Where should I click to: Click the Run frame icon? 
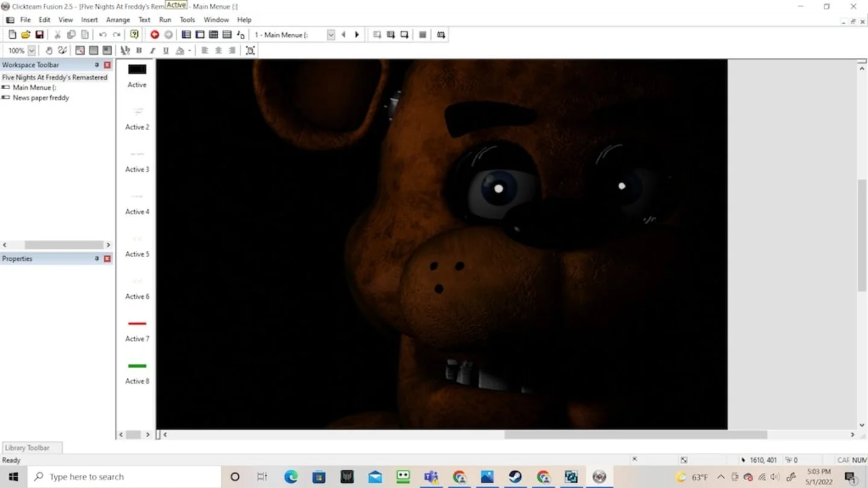pos(404,35)
